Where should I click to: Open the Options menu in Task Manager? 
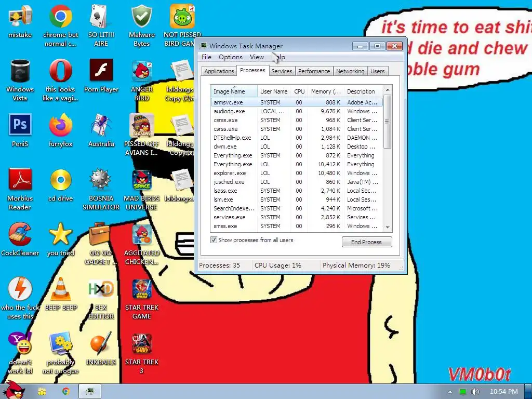[x=230, y=57]
